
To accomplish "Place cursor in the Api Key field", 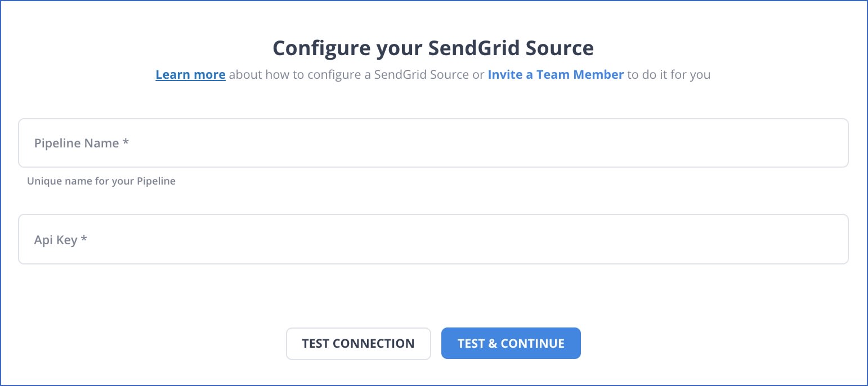I will 433,239.
